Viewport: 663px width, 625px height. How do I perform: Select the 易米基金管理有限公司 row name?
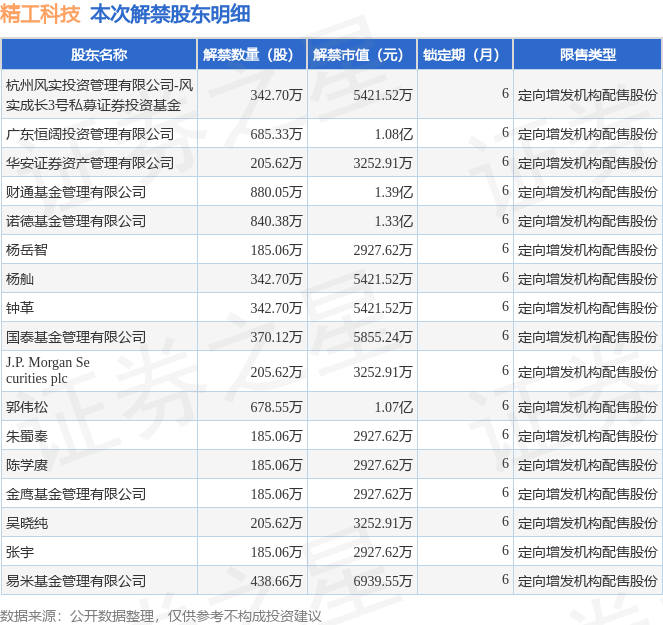tap(76, 581)
